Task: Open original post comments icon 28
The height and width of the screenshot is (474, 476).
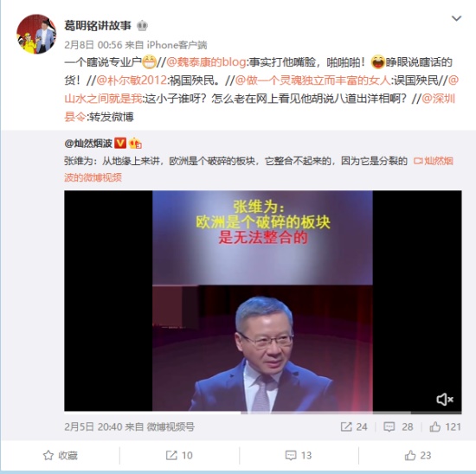Action: coord(398,427)
